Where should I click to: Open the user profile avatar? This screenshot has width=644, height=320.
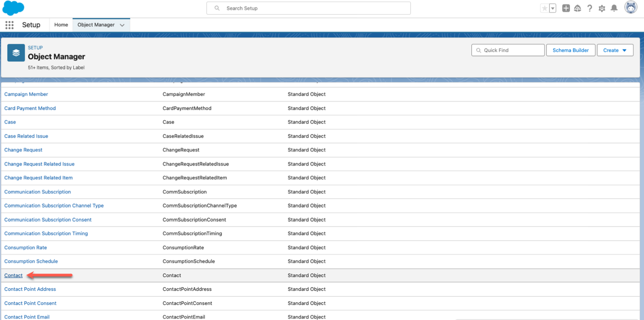coord(630,8)
